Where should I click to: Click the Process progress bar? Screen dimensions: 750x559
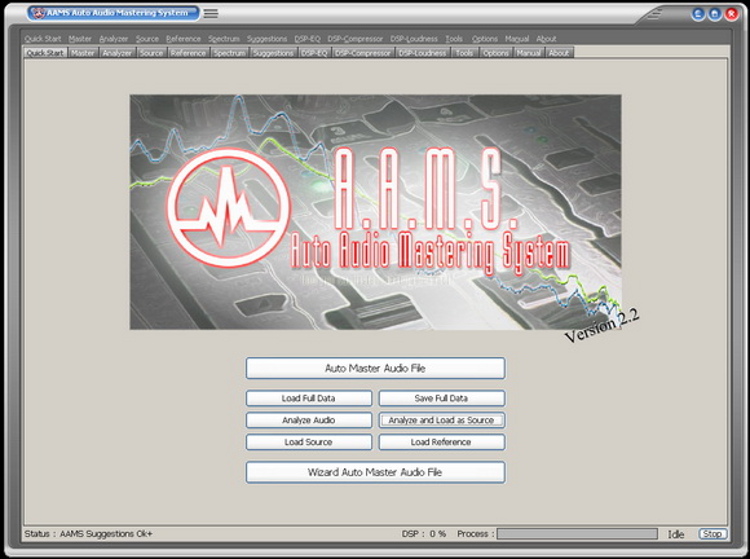point(577,534)
